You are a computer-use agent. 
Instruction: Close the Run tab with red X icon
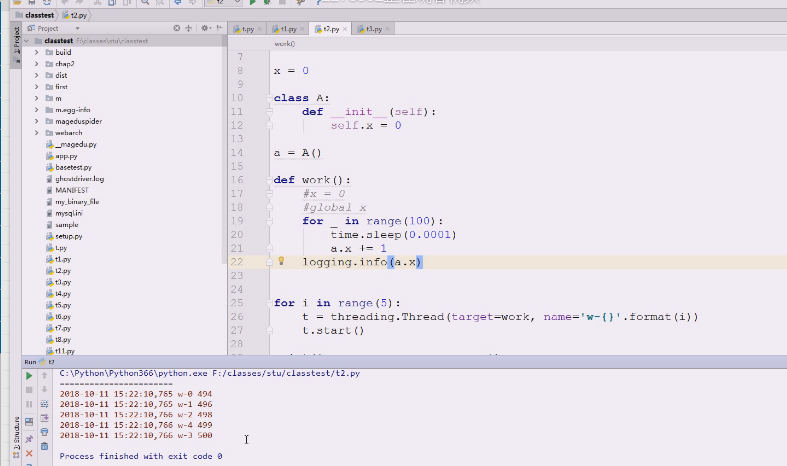pyautogui.click(x=29, y=453)
